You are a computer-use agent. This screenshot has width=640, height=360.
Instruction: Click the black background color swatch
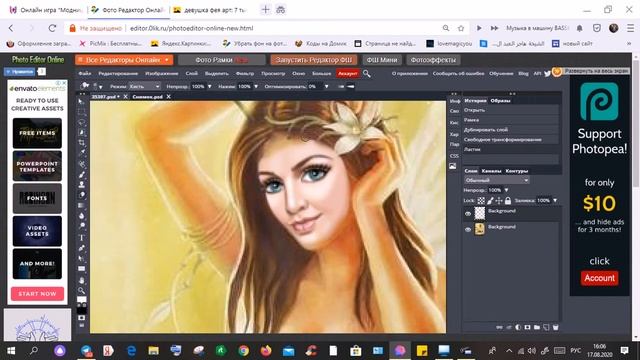click(82, 310)
